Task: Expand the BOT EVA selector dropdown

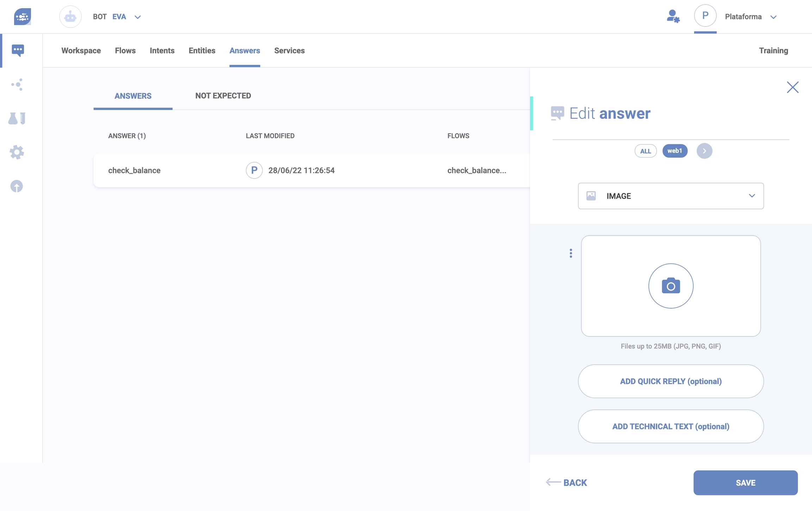Action: tap(137, 17)
